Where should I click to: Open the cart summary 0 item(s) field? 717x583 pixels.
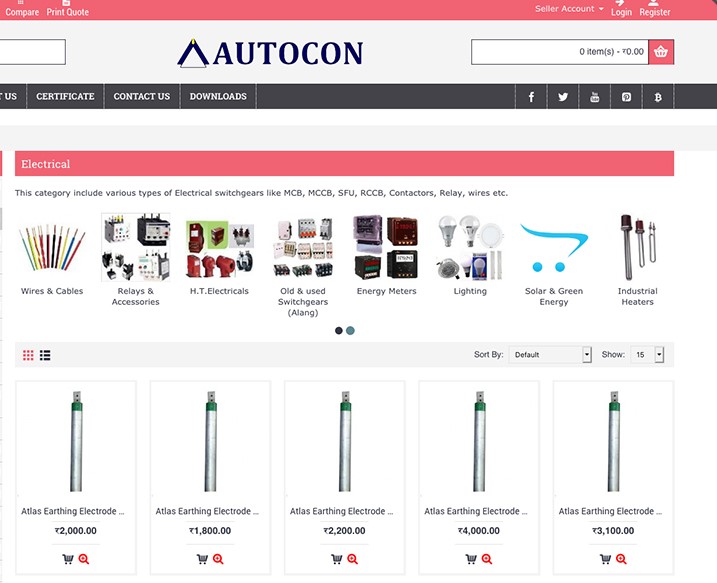tap(560, 52)
